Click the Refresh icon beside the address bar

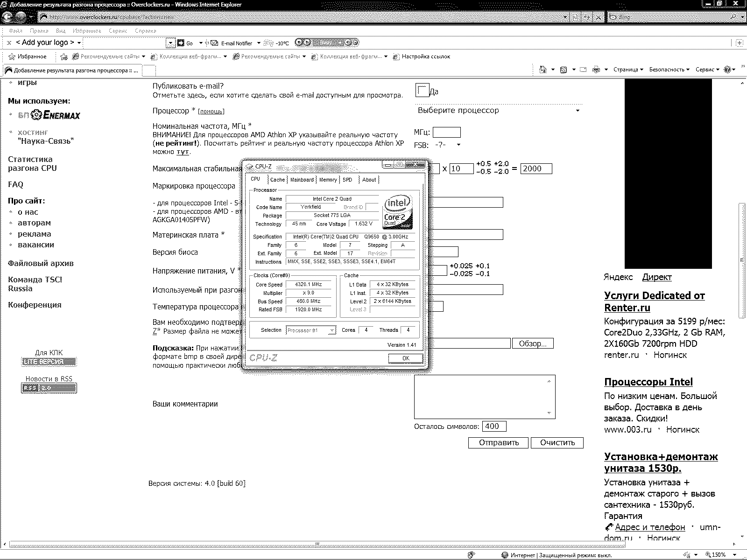click(587, 17)
